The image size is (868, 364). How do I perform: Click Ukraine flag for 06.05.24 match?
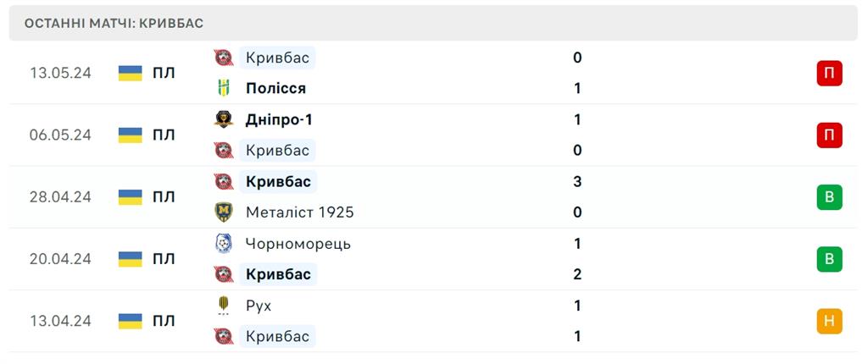pyautogui.click(x=130, y=135)
